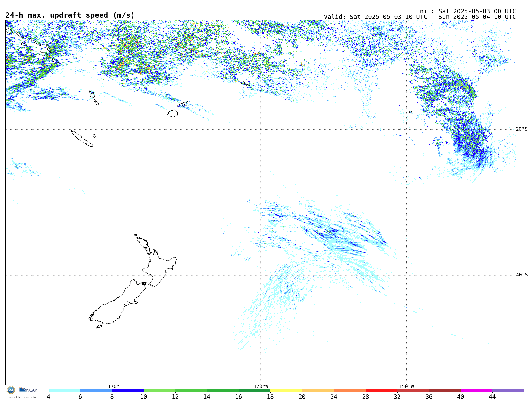Image resolution: width=532 pixels, height=400 pixels.
Task: Click the 20°S latitude label
Action: [x=522, y=129]
